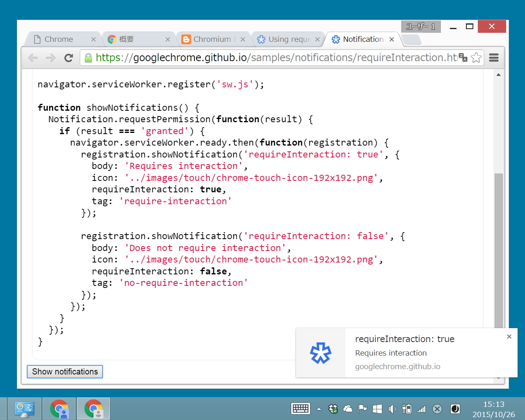Close the Using reque tab

pyautogui.click(x=317, y=39)
